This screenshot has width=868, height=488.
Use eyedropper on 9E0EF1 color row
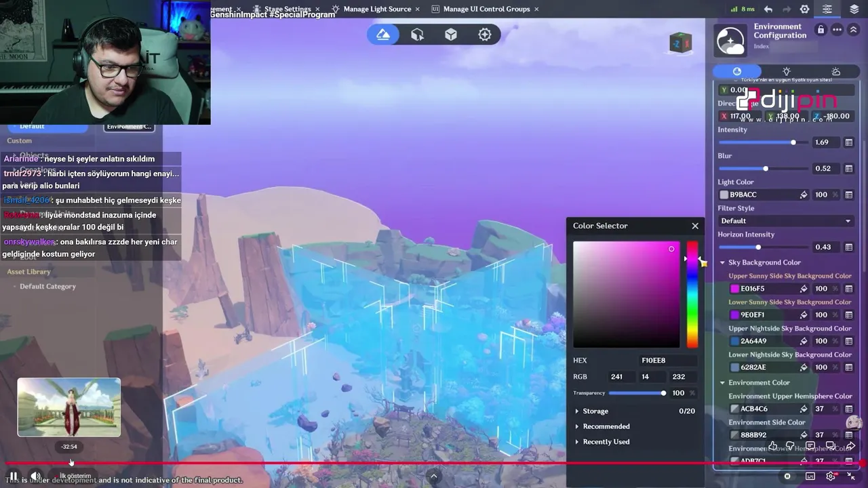(x=804, y=315)
